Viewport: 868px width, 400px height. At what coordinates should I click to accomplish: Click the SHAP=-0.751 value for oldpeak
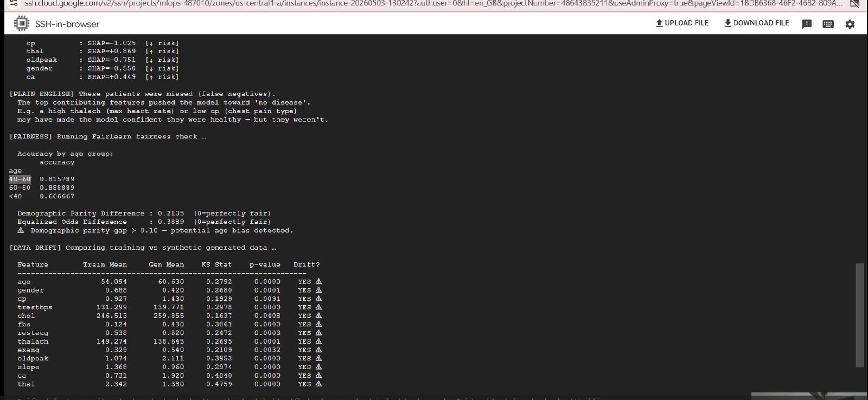[x=112, y=60]
